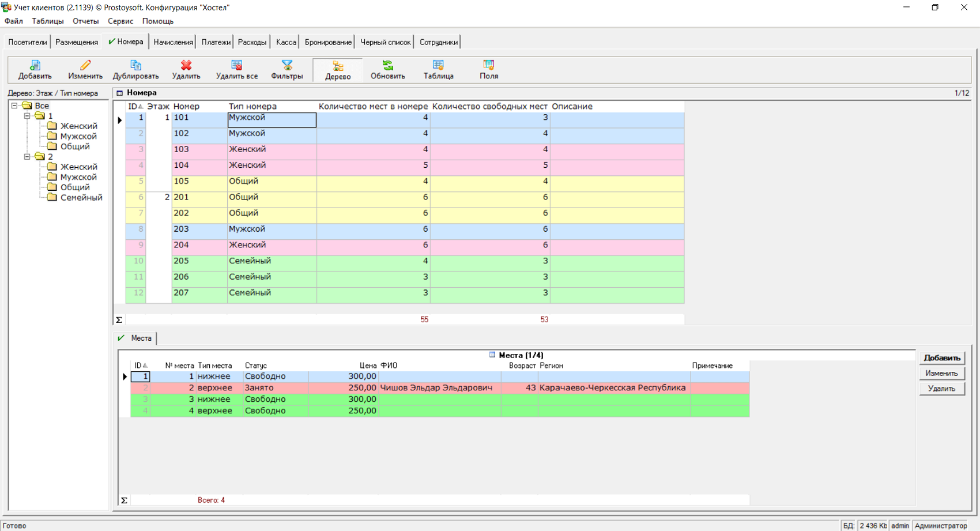Click the Обновить refresh icon
The image size is (980, 531).
[387, 65]
